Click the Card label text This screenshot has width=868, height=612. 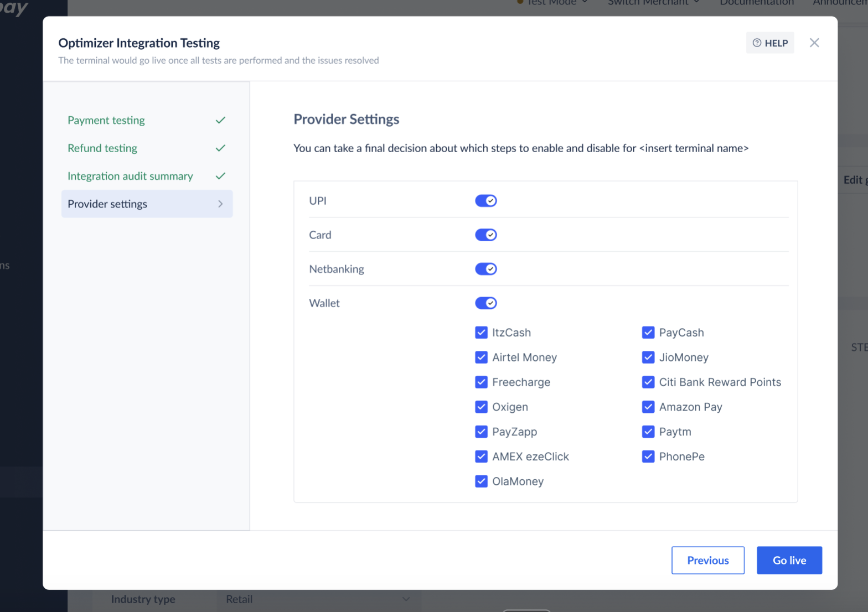[320, 235]
